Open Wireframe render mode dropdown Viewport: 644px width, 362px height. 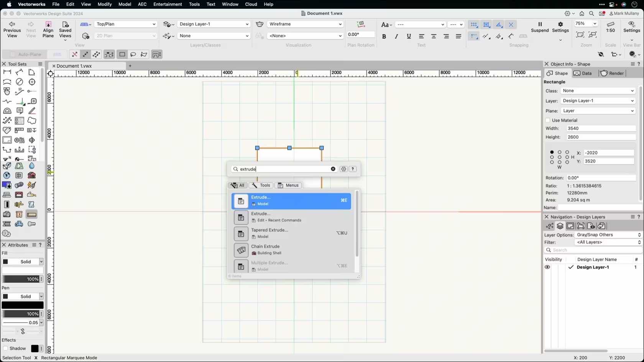305,24
